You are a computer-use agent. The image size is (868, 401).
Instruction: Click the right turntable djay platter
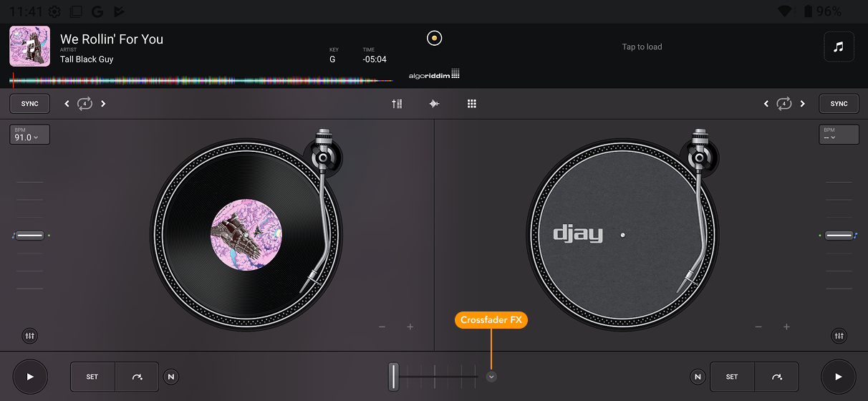[622, 235]
